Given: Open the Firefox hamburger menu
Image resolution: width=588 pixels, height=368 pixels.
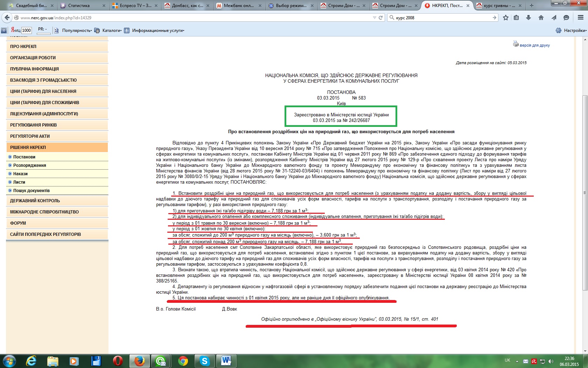Looking at the screenshot, I should click(x=581, y=18).
